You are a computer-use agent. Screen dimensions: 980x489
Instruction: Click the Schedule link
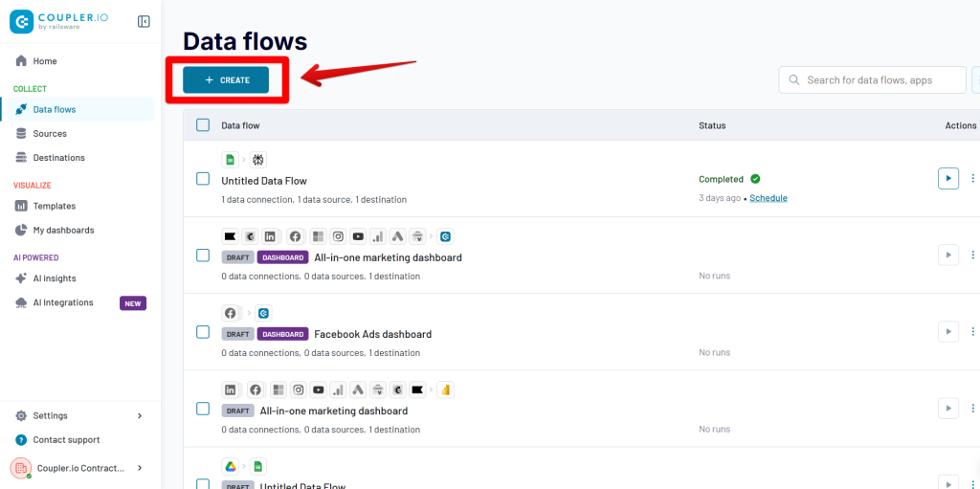pos(768,198)
